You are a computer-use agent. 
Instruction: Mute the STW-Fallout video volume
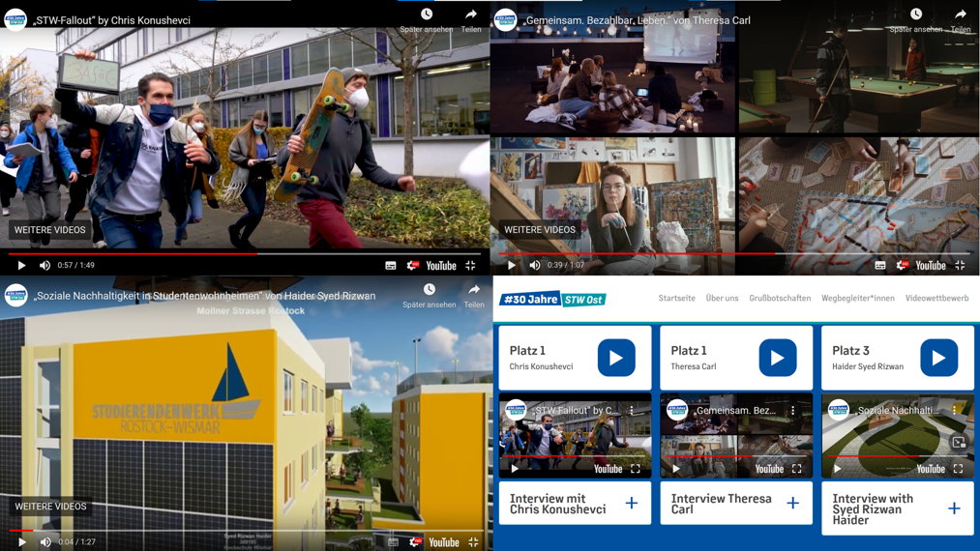click(x=45, y=266)
